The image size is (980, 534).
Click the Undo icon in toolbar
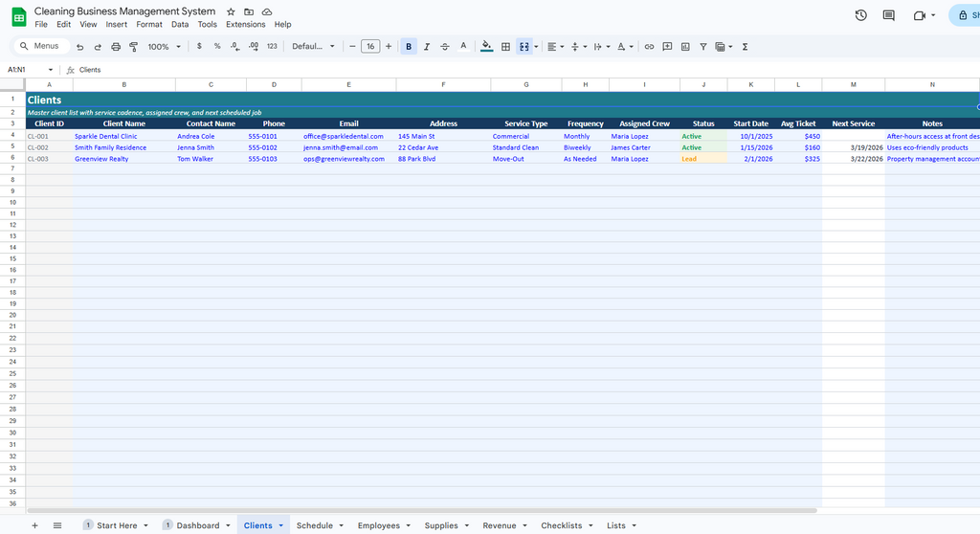[x=80, y=47]
